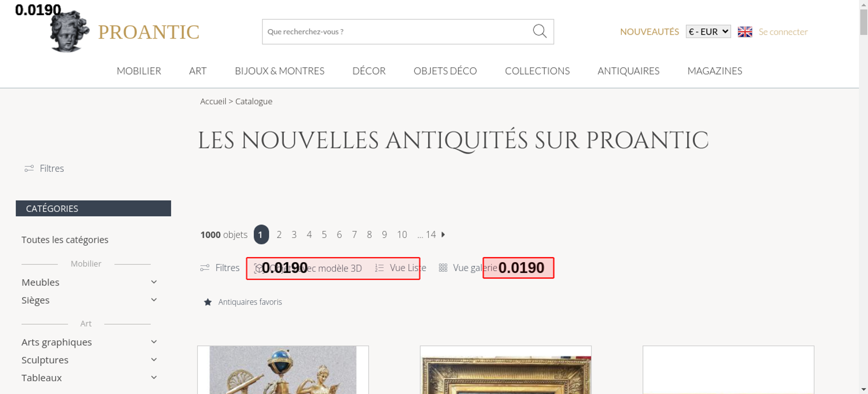Click the Se connecter link

point(783,32)
